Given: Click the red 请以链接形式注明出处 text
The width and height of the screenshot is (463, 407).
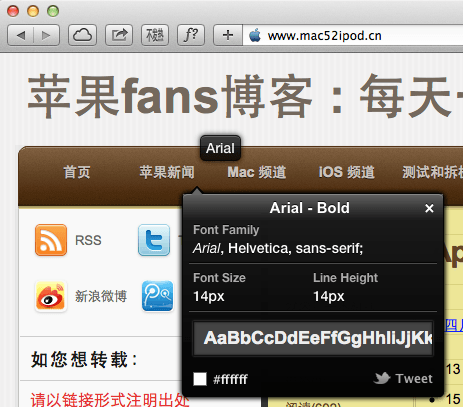Looking at the screenshot, I should [110, 399].
